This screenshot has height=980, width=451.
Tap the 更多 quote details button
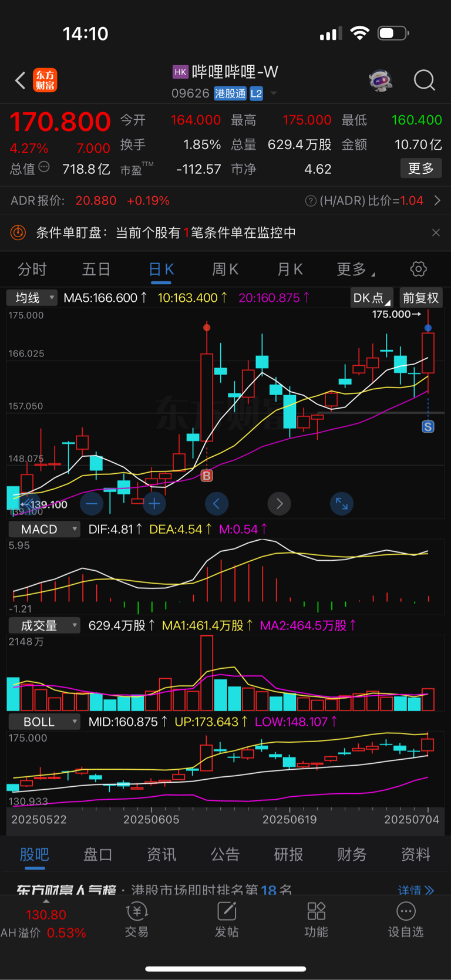click(421, 169)
